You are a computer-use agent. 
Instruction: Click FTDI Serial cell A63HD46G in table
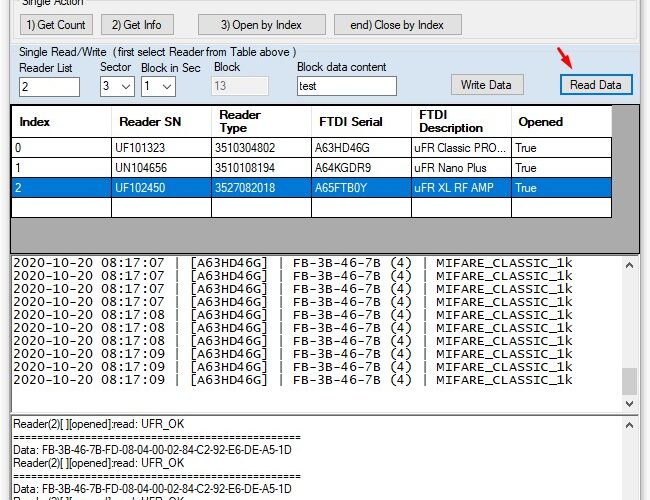pos(361,148)
